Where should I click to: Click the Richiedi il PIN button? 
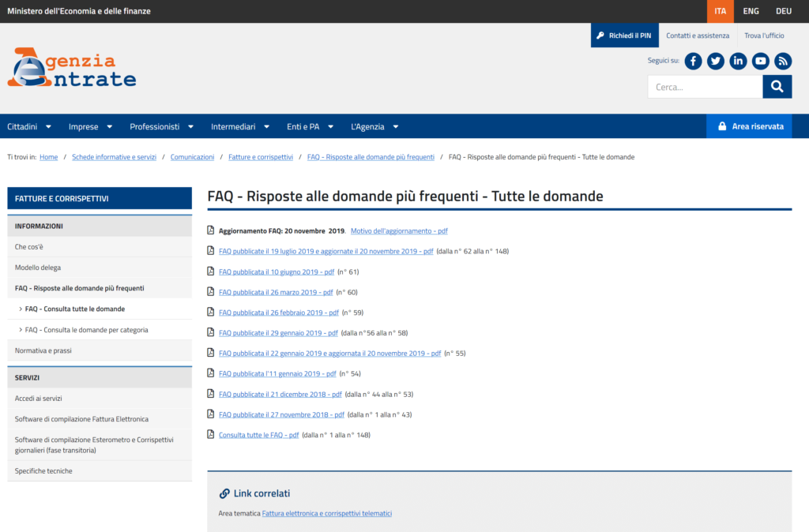pos(625,36)
